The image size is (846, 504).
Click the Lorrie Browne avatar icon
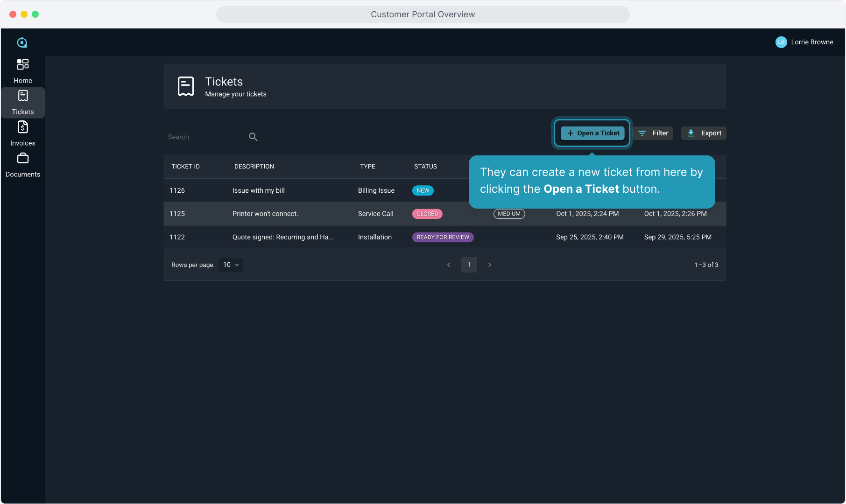click(x=781, y=42)
